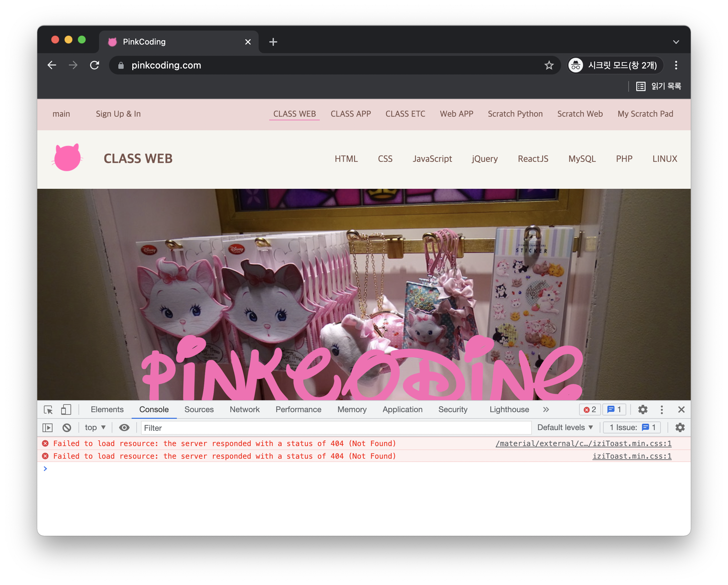This screenshot has height=585, width=728.
Task: Open a new tab with the plus icon
Action: pos(273,42)
